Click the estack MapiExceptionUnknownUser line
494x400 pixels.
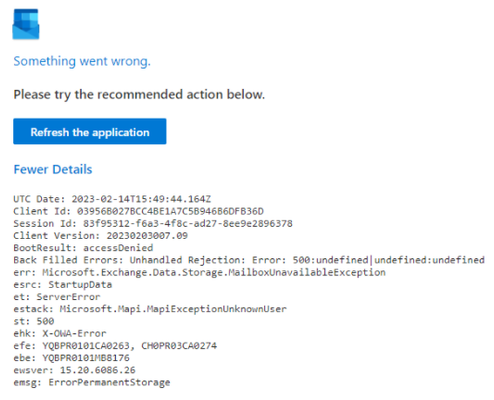pos(150,309)
